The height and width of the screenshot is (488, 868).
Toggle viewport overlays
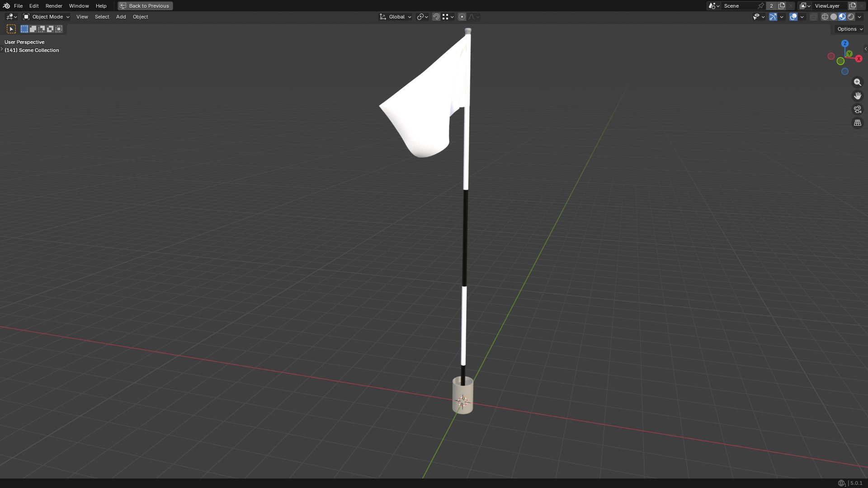pyautogui.click(x=793, y=17)
